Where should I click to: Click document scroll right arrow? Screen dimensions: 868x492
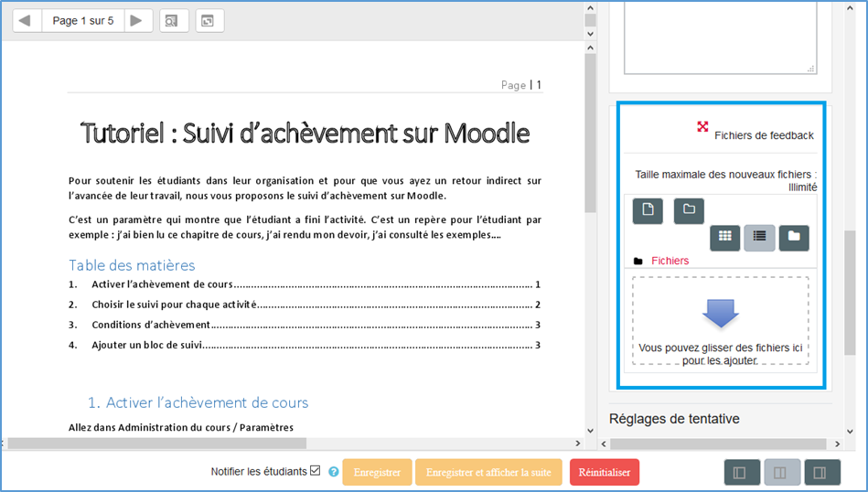click(x=578, y=444)
